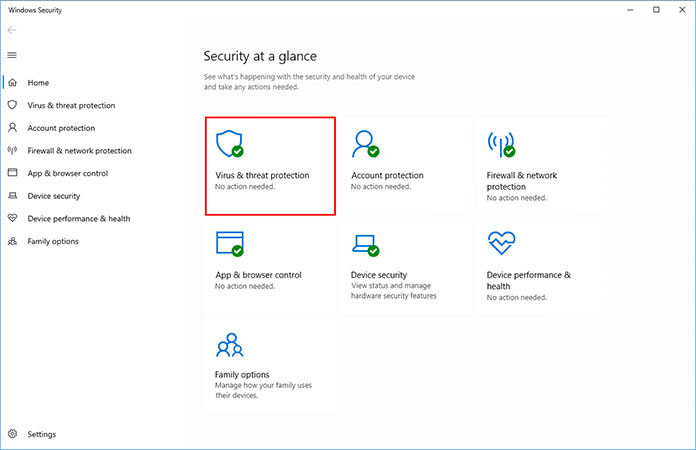Viewport: 696px width, 450px height.
Task: Open Device security in the sidebar
Action: pyautogui.click(x=54, y=196)
